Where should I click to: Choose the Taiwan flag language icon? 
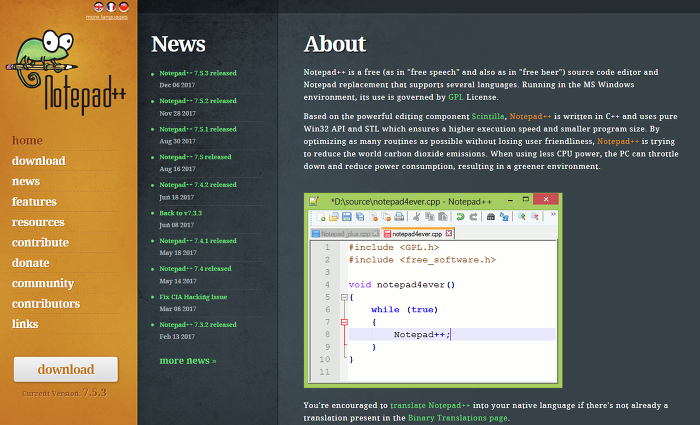124,7
